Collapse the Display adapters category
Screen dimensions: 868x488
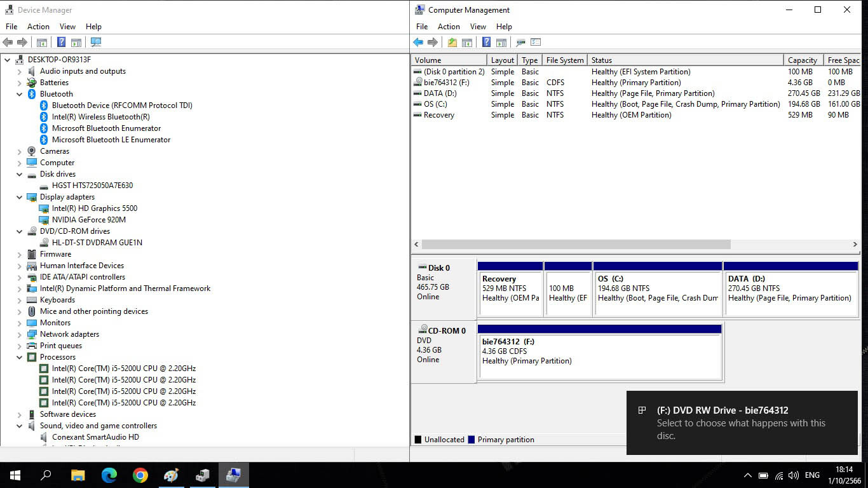19,197
